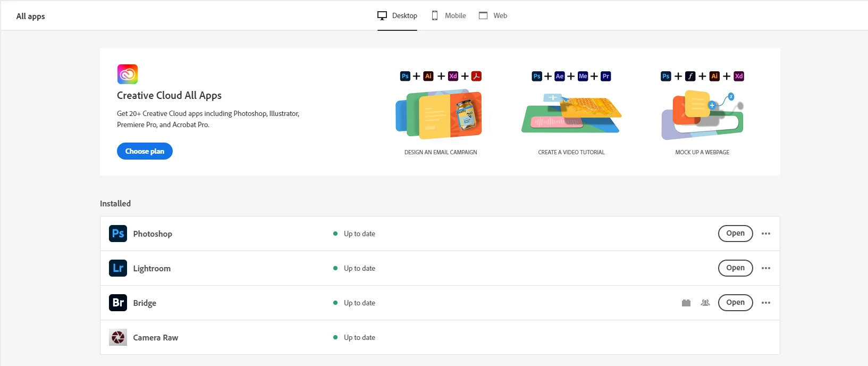Click the Choose plan button
Image resolution: width=868 pixels, height=366 pixels.
click(145, 151)
